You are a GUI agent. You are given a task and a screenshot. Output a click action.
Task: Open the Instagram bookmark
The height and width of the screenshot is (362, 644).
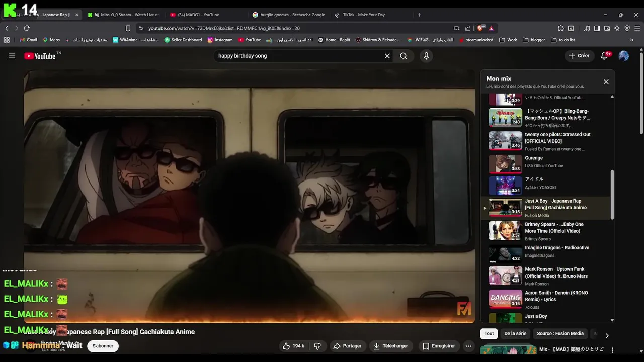[220, 40]
